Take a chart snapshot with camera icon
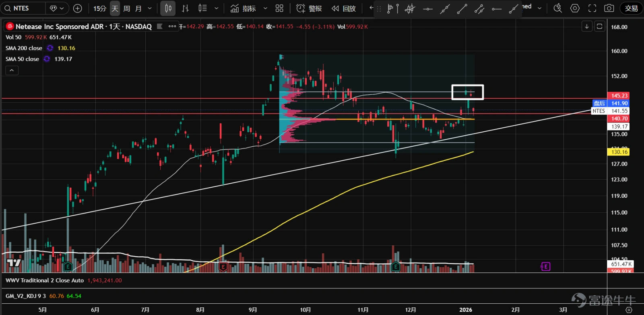 (x=609, y=8)
